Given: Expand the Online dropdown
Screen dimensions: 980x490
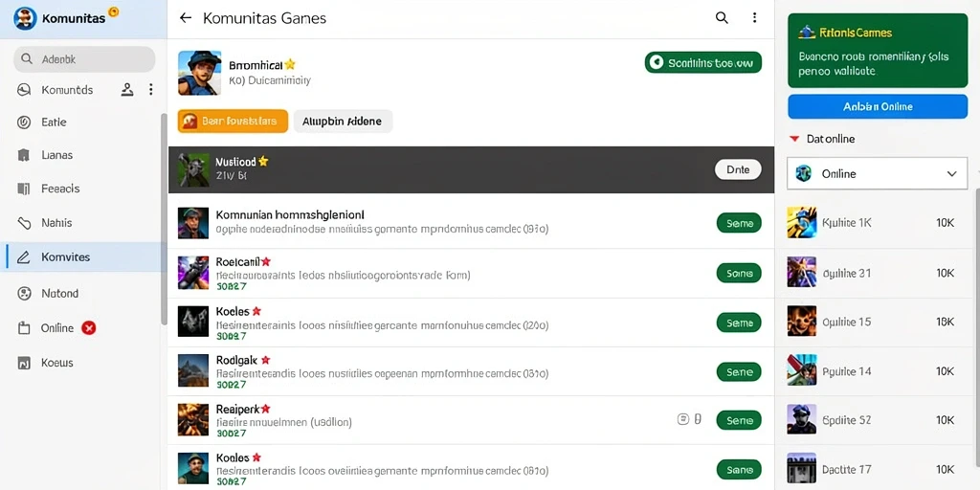Looking at the screenshot, I should (877, 174).
